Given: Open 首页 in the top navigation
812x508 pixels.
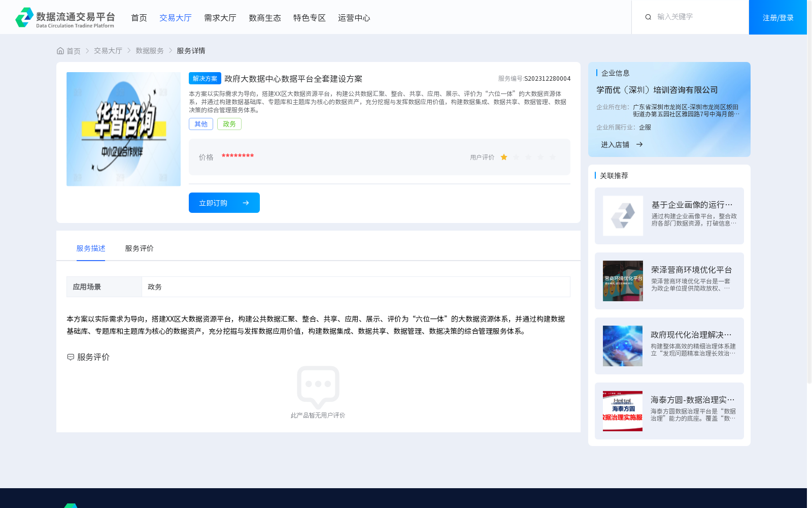Looking at the screenshot, I should pos(139,18).
